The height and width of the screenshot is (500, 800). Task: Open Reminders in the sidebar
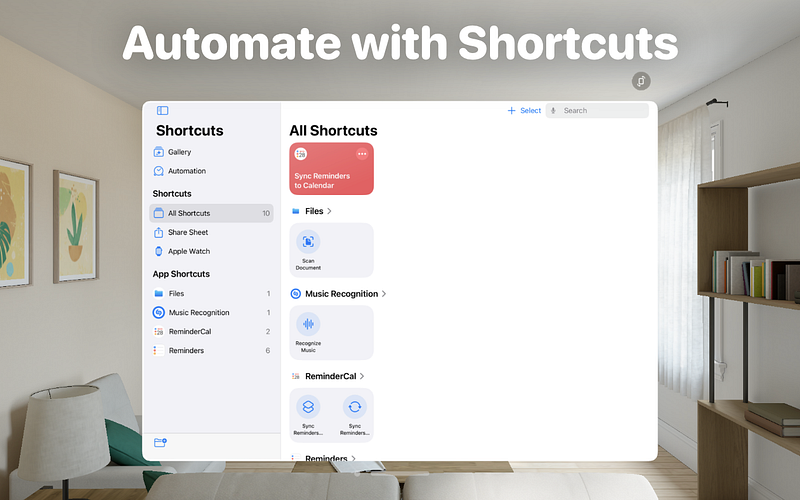[211, 351]
